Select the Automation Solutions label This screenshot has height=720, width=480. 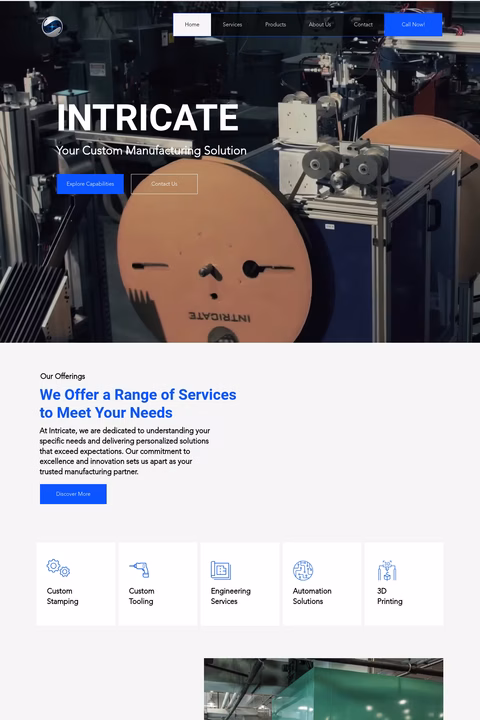point(312,596)
